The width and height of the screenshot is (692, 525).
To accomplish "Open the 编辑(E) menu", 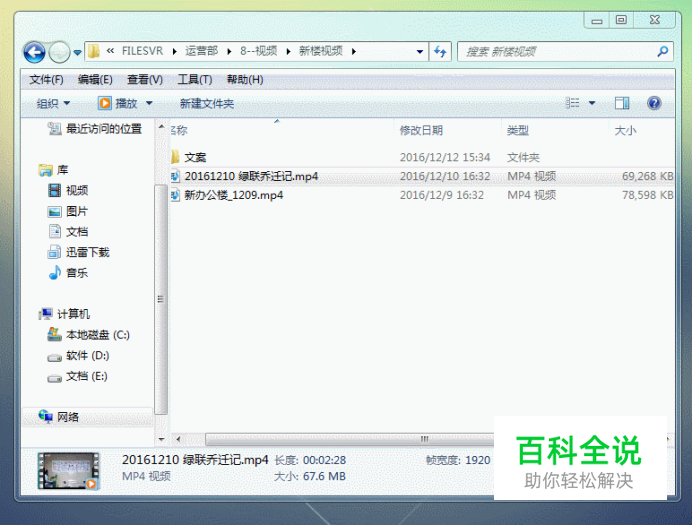I will tap(95, 79).
